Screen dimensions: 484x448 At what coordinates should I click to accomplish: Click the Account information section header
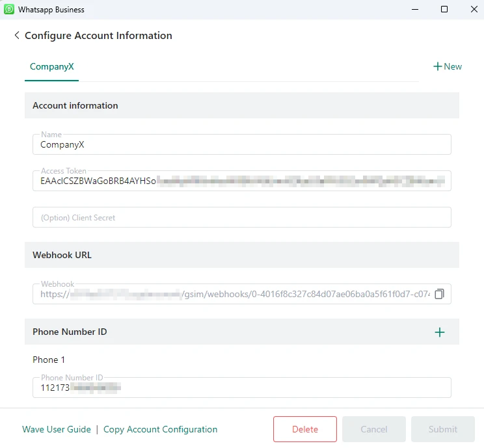point(242,105)
